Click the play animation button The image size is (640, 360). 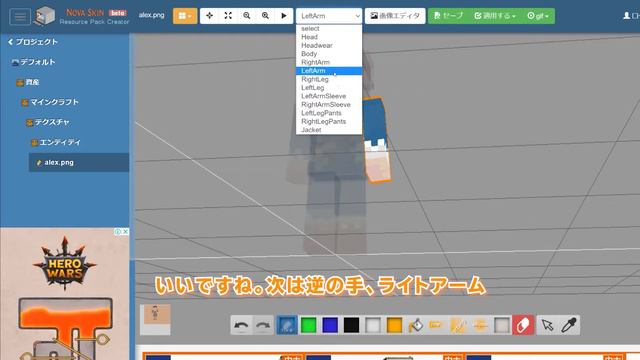coord(284,16)
